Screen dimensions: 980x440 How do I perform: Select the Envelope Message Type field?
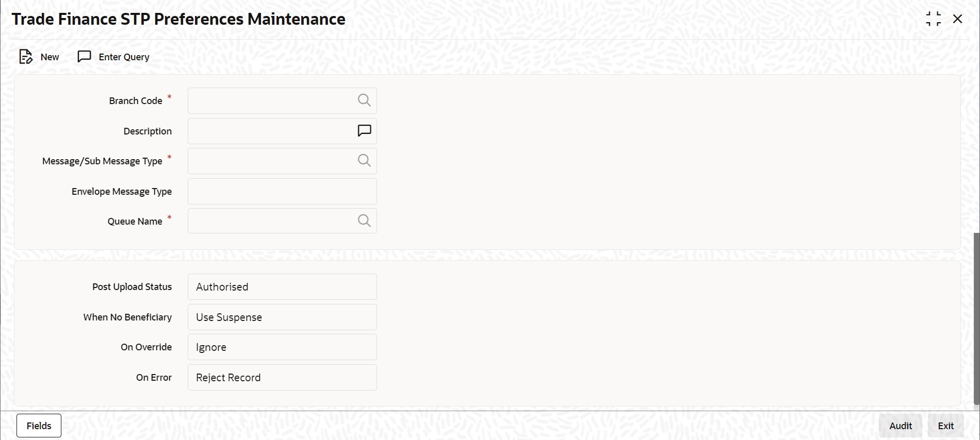tap(282, 191)
